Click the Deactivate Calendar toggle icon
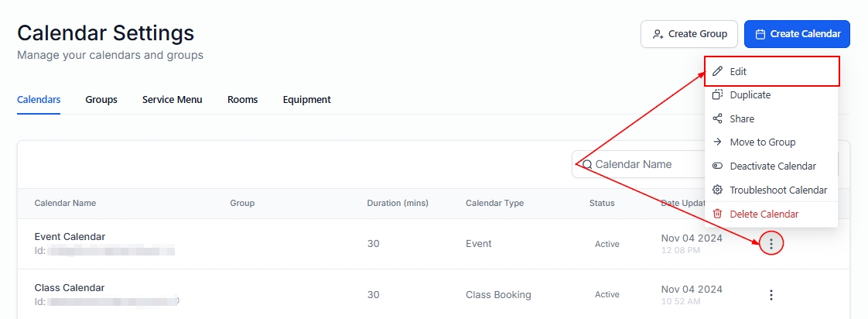Screen dimensions: 868x319 pos(717,166)
